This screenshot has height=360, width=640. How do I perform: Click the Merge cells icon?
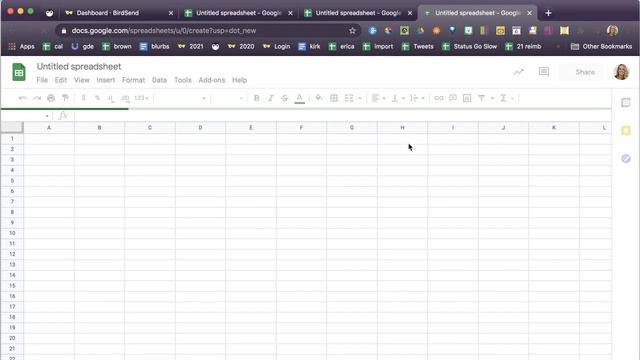(349, 98)
